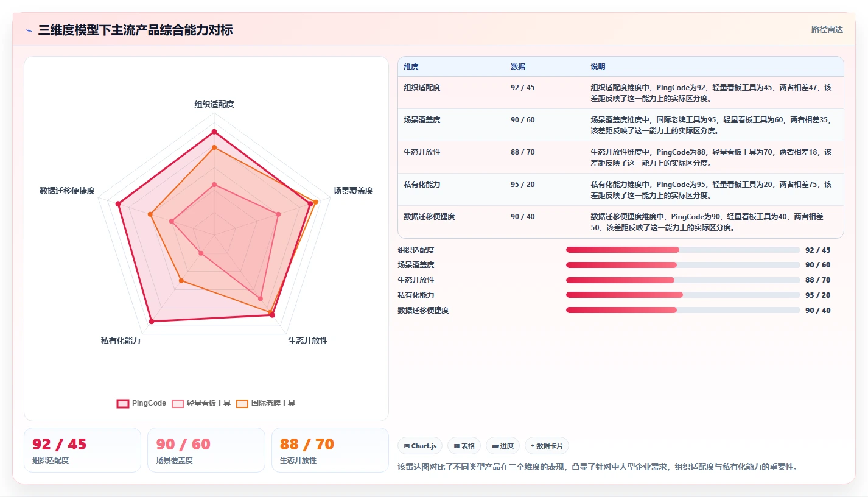Click the 场景覆盖度 progress bar

(683, 265)
